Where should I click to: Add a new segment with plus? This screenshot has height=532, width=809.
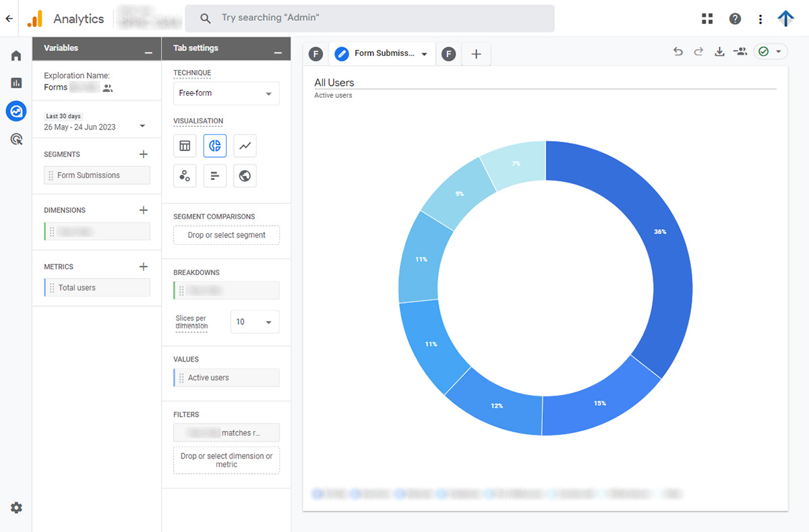click(x=143, y=154)
